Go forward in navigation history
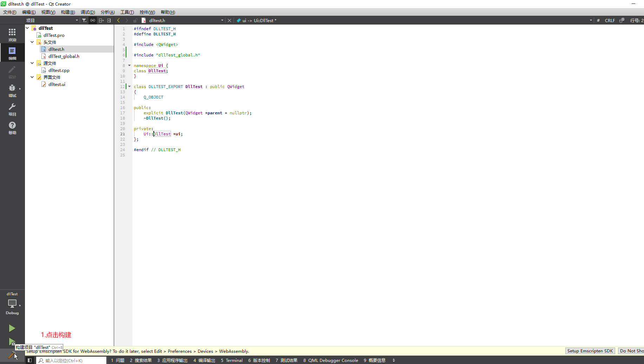The image size is (644, 364). (x=127, y=20)
